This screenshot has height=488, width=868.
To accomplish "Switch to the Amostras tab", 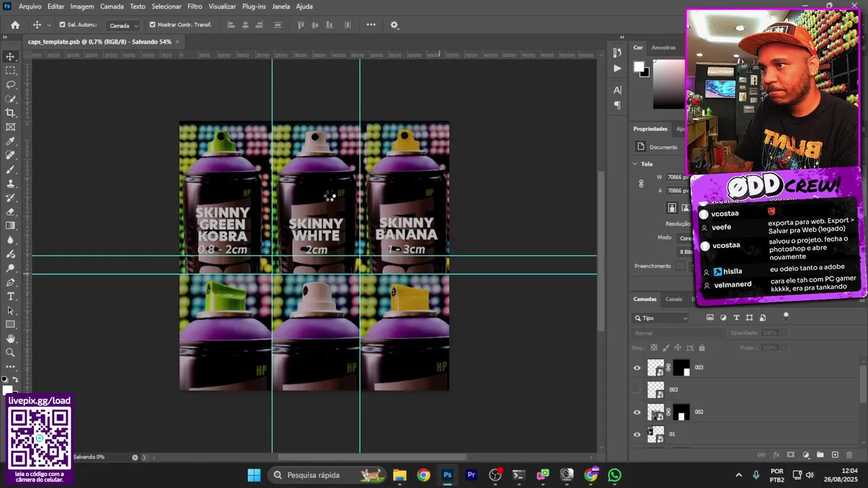I will click(663, 47).
